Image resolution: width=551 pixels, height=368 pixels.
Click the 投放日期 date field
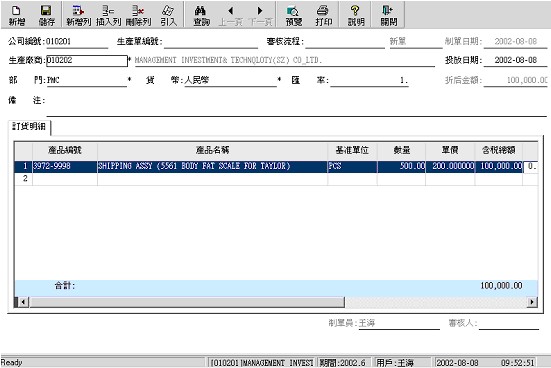coord(515,60)
